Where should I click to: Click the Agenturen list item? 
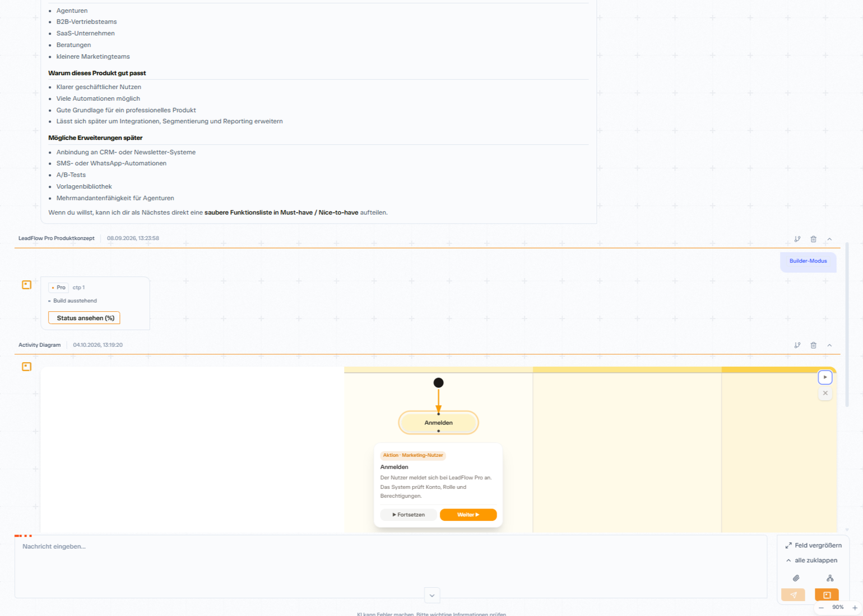72,11
